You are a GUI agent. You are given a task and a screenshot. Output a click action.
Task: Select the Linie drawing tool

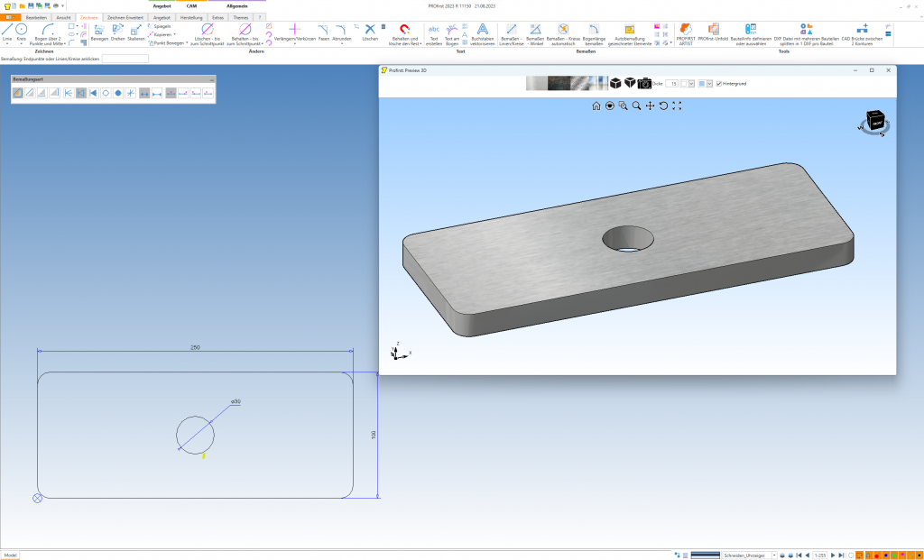[x=8, y=30]
